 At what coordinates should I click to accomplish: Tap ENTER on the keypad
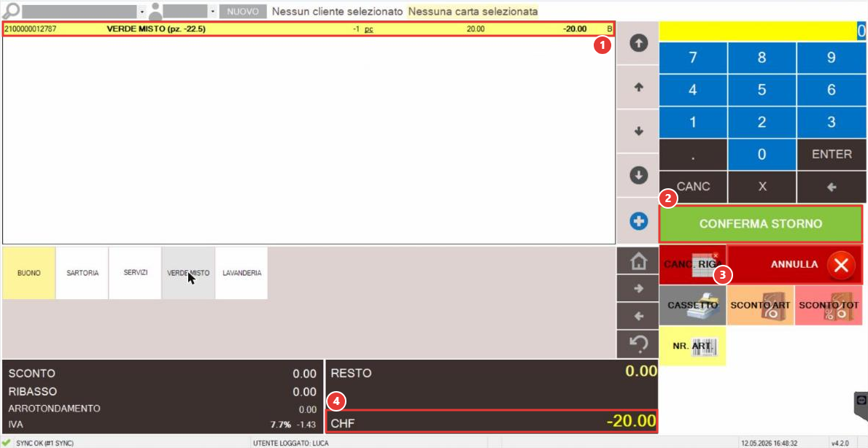pos(832,155)
